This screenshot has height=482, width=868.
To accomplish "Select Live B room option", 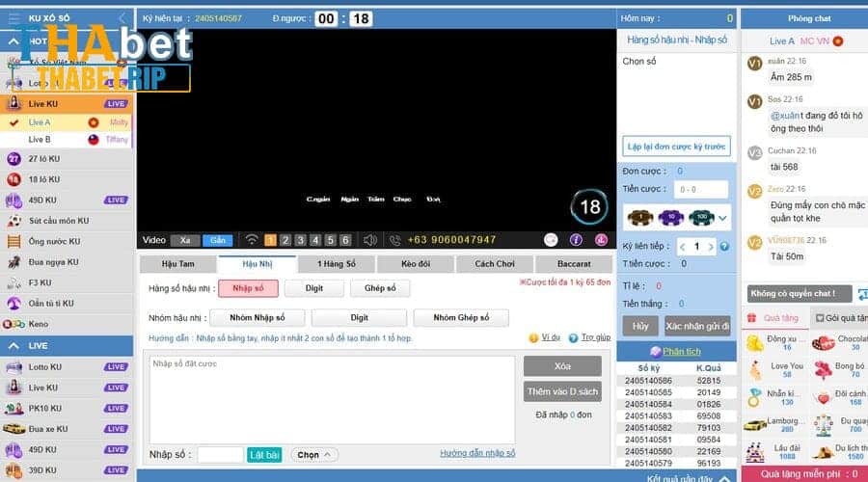I will [x=40, y=140].
